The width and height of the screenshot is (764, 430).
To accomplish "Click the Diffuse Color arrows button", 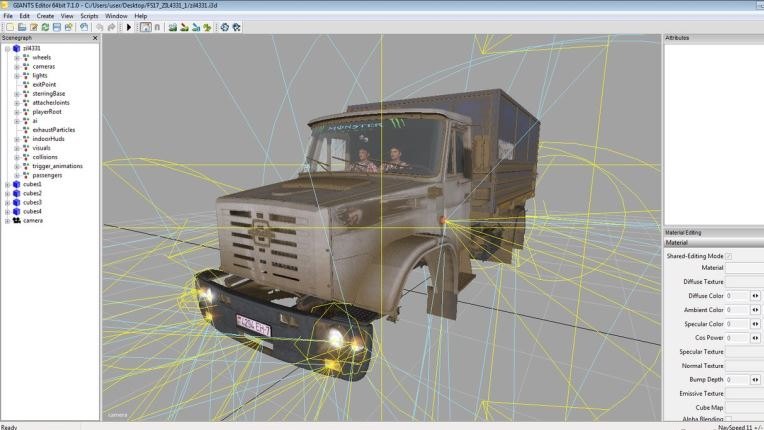I will click(755, 296).
